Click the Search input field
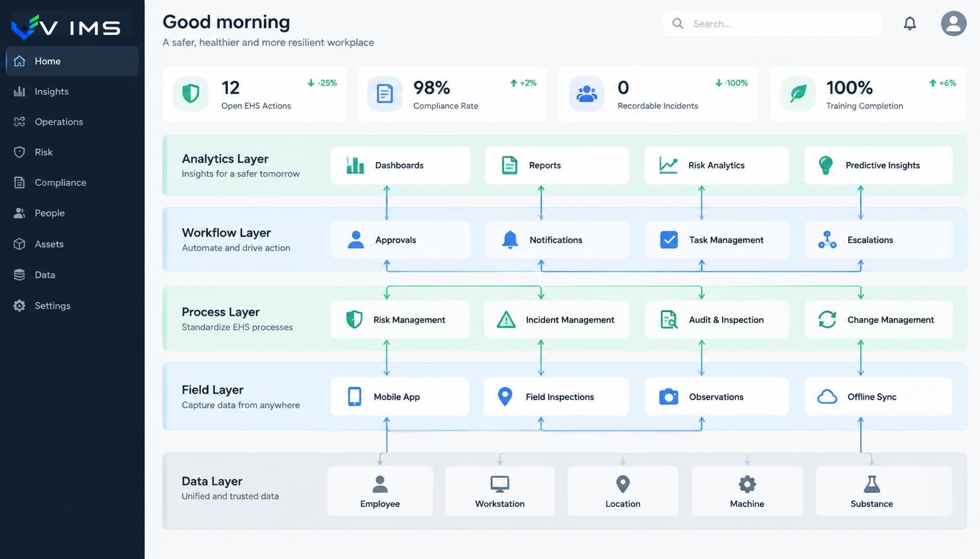The height and width of the screenshot is (559, 980). click(772, 24)
